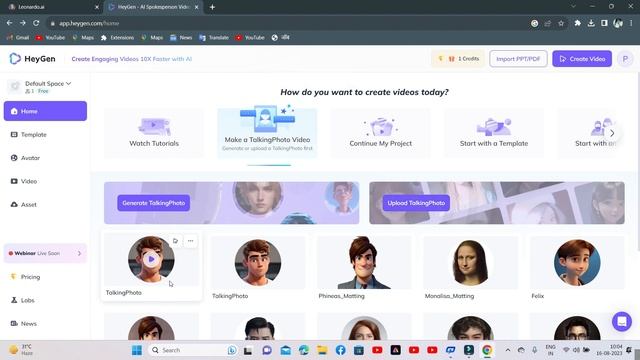Switch to the Leonardo.ai tab
The height and width of the screenshot is (360, 640).
(x=52, y=7)
